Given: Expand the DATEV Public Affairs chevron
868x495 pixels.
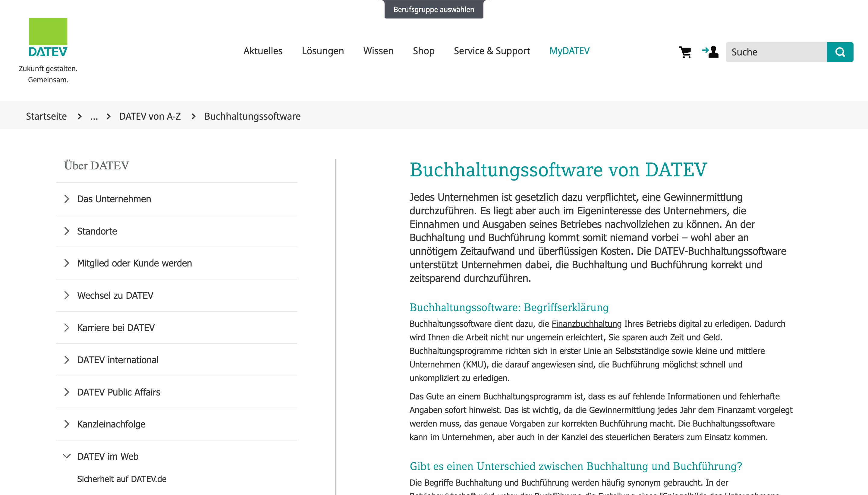Looking at the screenshot, I should (x=67, y=392).
